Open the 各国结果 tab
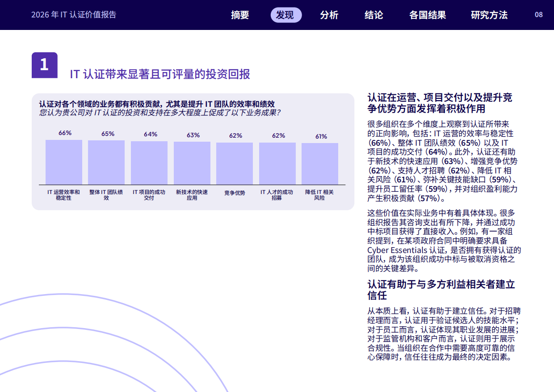Viewport: 554px width, 392px height. [x=428, y=15]
